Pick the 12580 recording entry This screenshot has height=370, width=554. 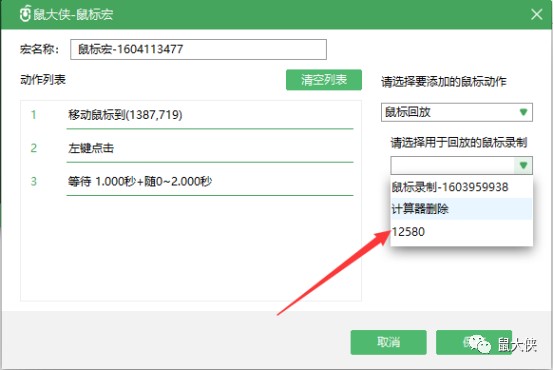461,232
